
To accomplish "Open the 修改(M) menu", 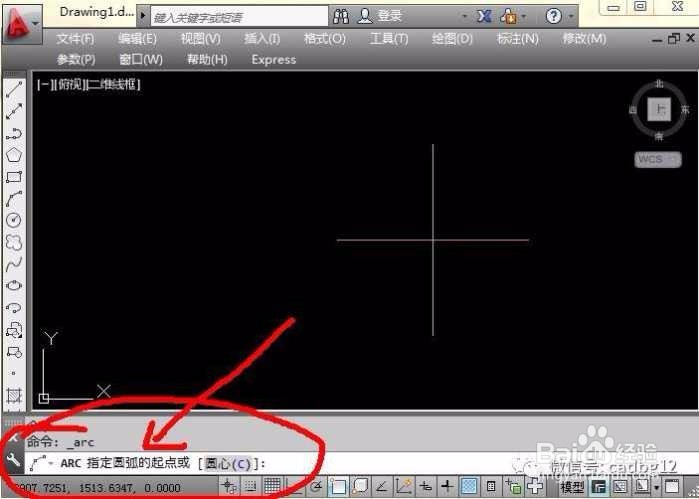I will tap(584, 39).
